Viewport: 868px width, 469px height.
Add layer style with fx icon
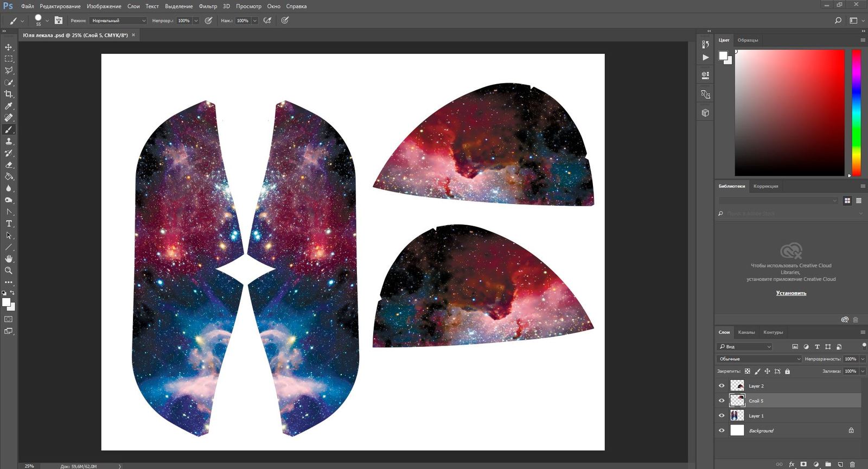(x=792, y=465)
